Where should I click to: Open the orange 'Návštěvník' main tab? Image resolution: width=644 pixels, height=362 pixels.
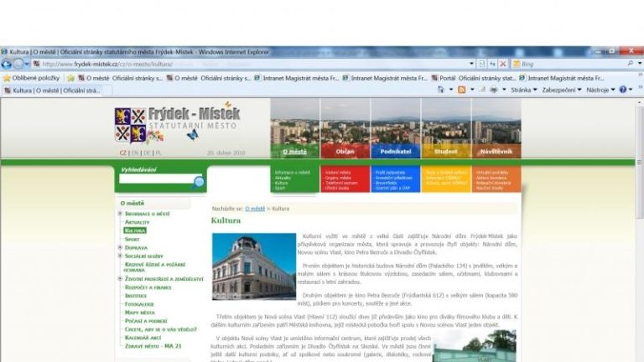point(496,152)
